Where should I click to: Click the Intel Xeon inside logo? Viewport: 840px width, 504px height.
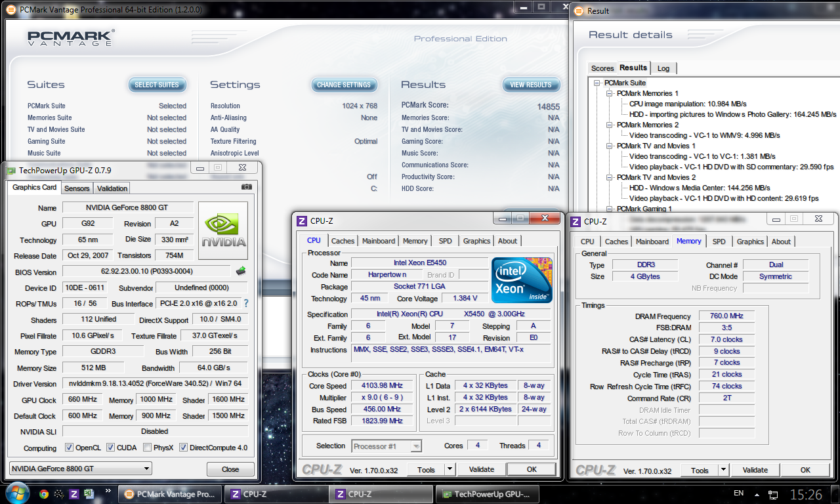click(x=522, y=280)
